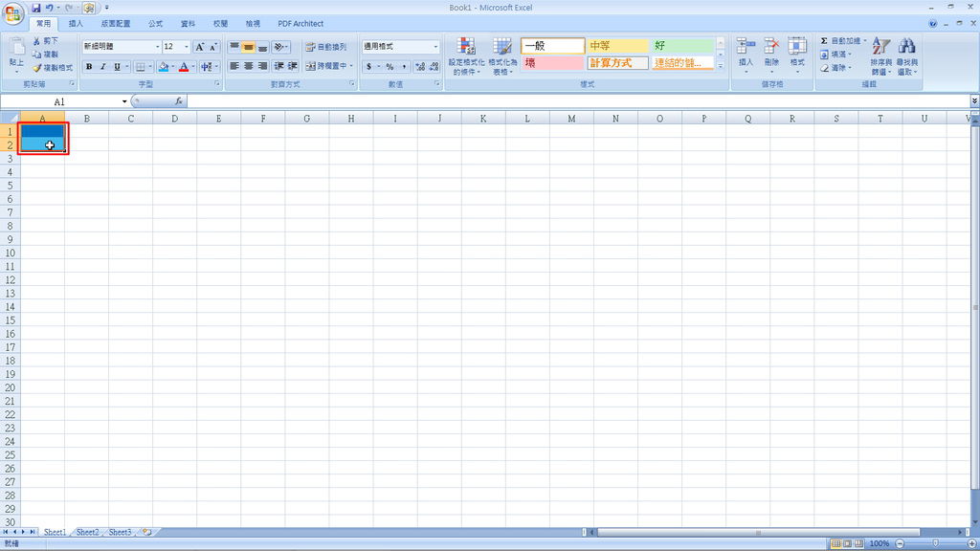Screen dimensions: 980x551
Task: Switch to page layout view
Action: pos(848,544)
